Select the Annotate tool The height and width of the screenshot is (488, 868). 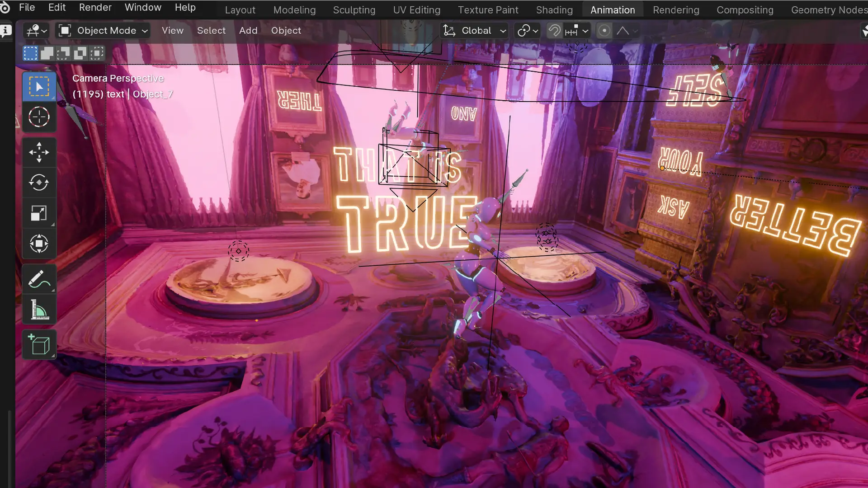tap(39, 279)
